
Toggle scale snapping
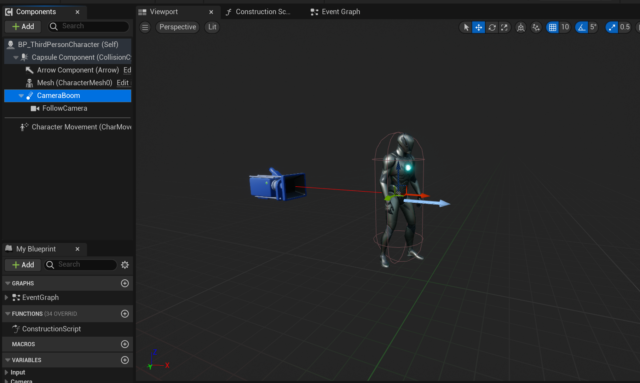click(611, 27)
